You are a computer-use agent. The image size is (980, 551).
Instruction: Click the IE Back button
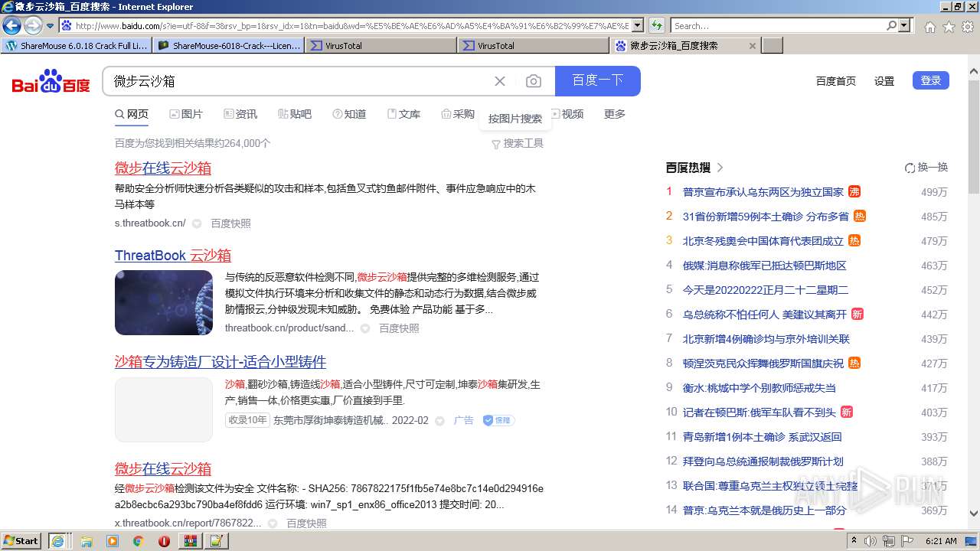pos(12,25)
